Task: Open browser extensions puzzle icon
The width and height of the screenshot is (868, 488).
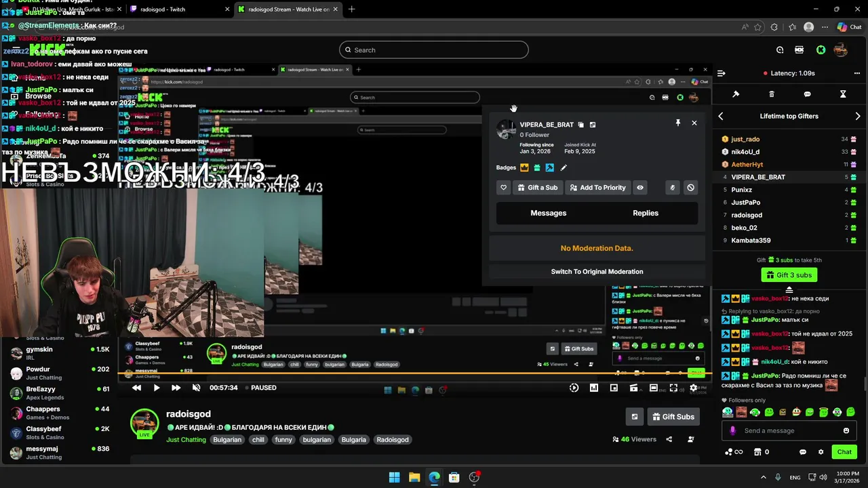Action: pyautogui.click(x=774, y=27)
